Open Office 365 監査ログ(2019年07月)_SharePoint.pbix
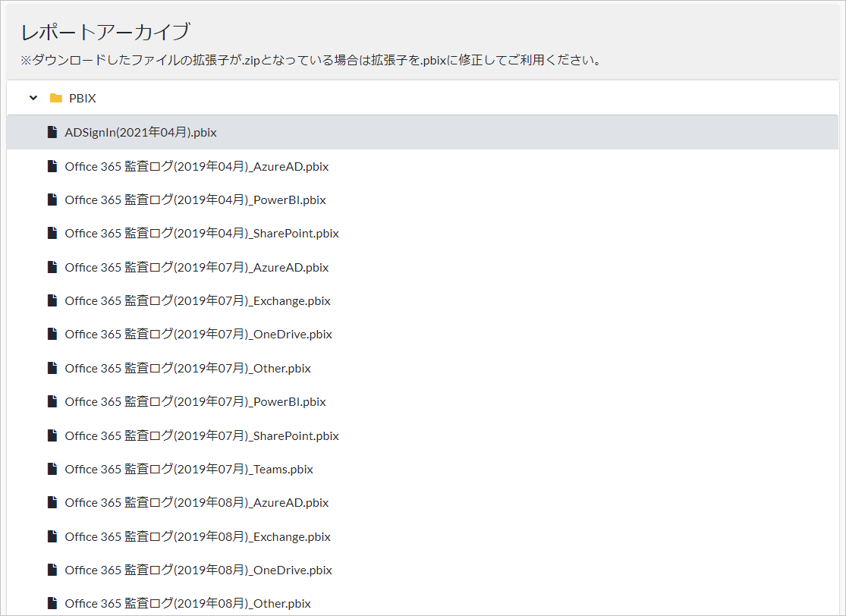Viewport: 846px width, 616px height. click(x=202, y=435)
